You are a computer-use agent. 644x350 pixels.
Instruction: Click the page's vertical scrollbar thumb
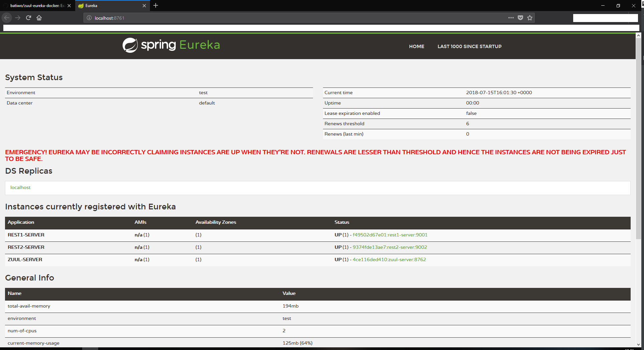click(x=638, y=139)
